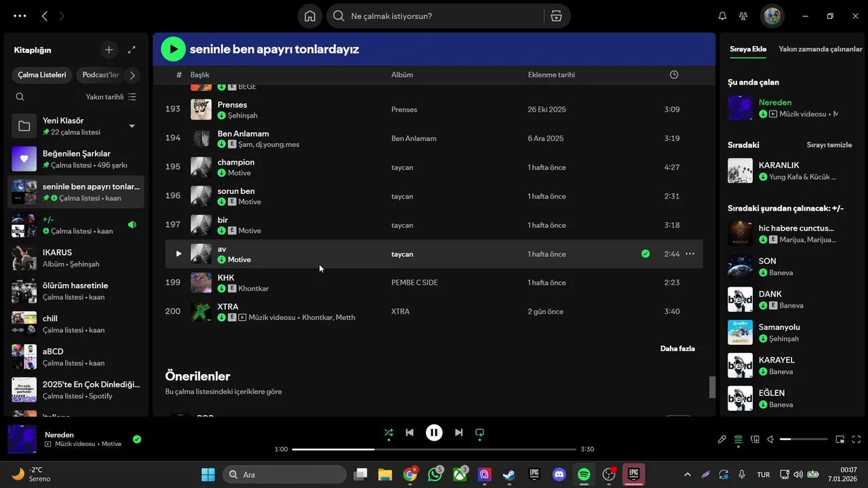Image resolution: width=868 pixels, height=488 pixels.
Task: Toggle shuffle playback
Action: click(x=388, y=432)
